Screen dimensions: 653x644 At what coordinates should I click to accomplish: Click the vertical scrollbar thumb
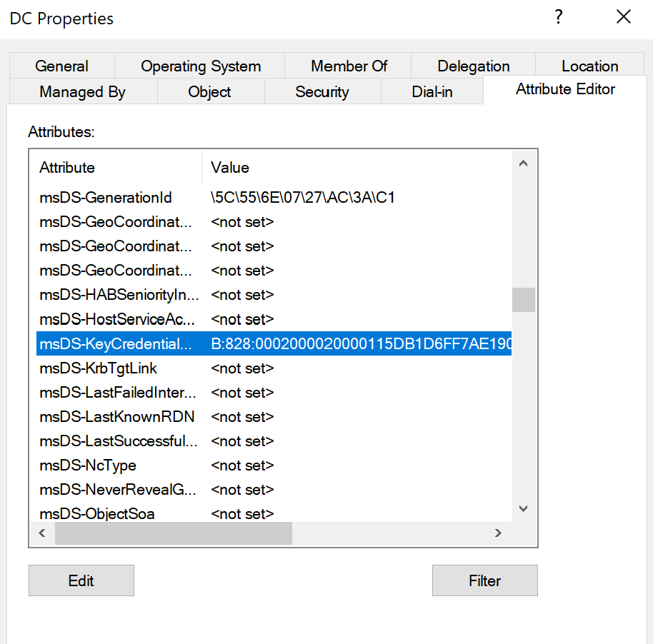tap(523, 300)
